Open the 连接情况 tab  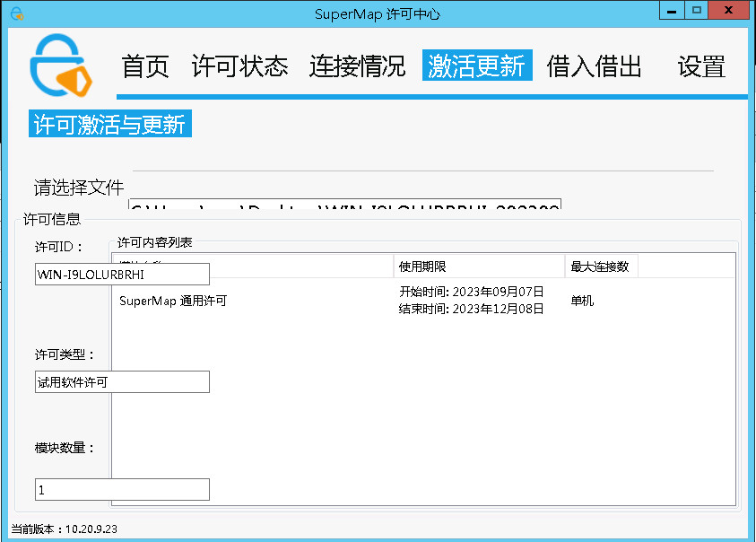click(x=357, y=66)
